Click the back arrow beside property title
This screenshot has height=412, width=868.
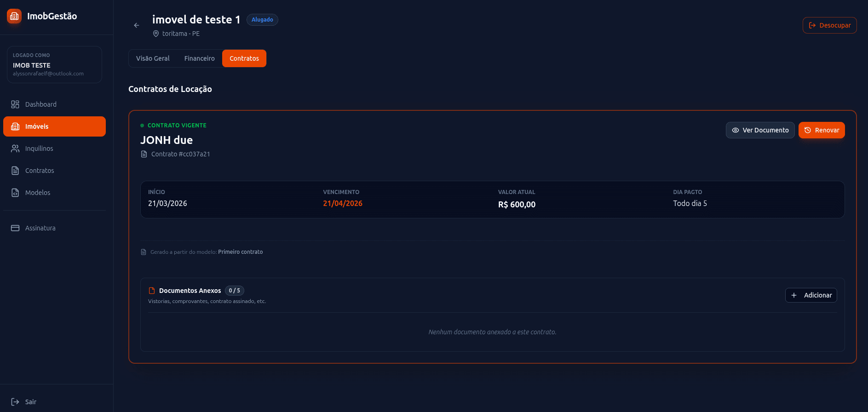137,25
